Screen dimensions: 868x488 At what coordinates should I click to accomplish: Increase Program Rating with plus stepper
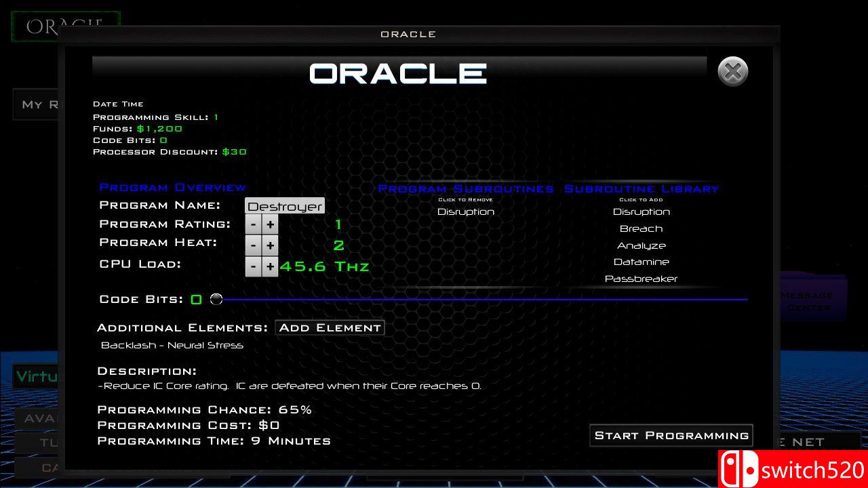(x=270, y=224)
